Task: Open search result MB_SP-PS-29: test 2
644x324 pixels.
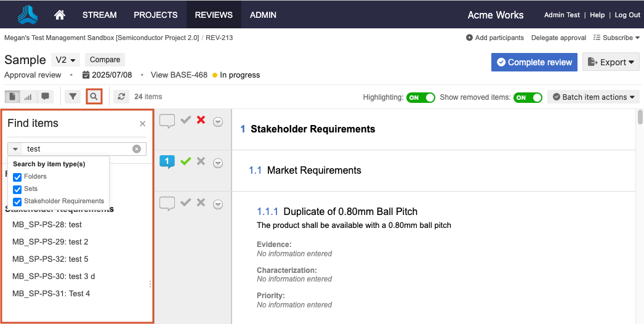Action: [x=50, y=241]
